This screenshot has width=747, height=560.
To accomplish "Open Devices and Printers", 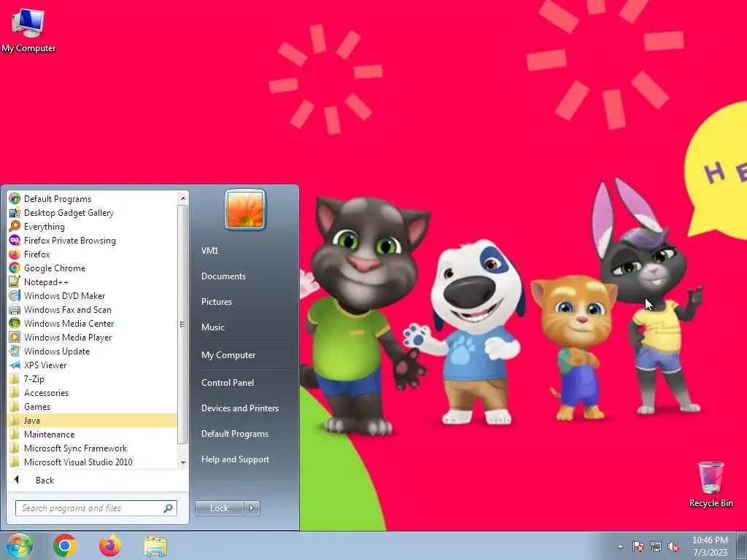I will point(239,408).
